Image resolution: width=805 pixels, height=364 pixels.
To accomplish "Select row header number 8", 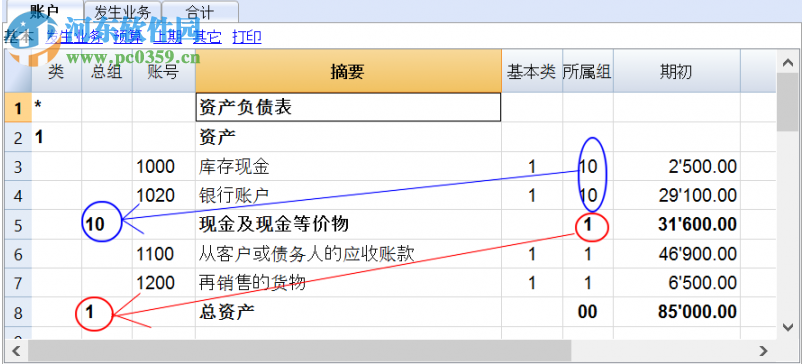I will tap(18, 312).
